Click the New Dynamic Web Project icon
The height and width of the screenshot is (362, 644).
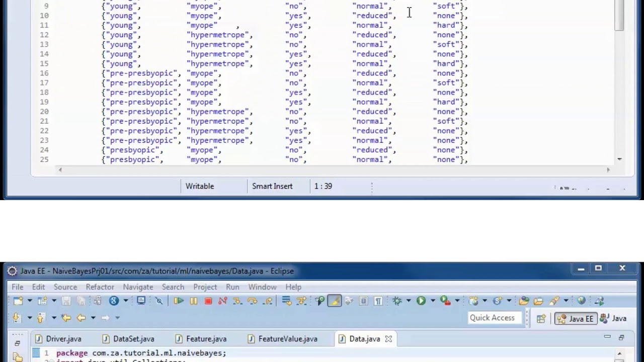point(473,301)
